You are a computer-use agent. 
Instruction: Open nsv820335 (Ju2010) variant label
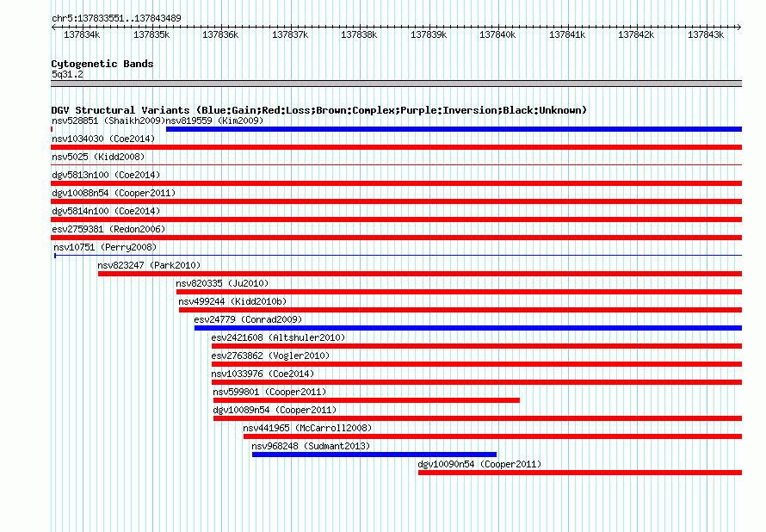click(222, 283)
